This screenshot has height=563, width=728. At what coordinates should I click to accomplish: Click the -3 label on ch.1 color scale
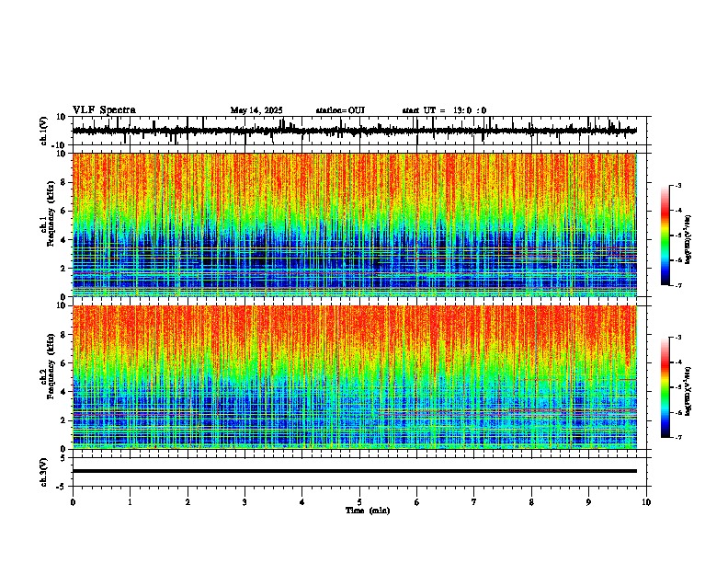(x=677, y=185)
